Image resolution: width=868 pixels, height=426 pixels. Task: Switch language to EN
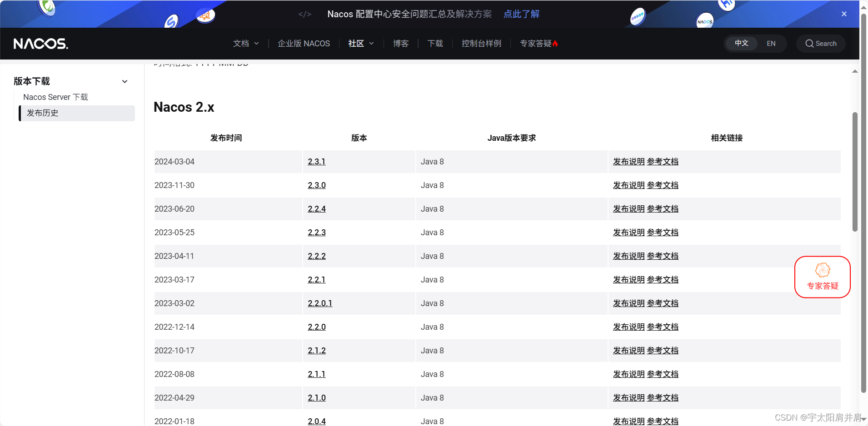[x=771, y=44]
